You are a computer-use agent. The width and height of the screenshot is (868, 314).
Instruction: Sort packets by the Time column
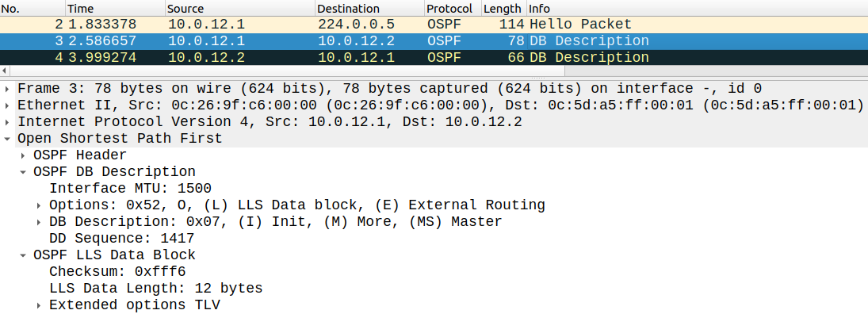(115, 8)
